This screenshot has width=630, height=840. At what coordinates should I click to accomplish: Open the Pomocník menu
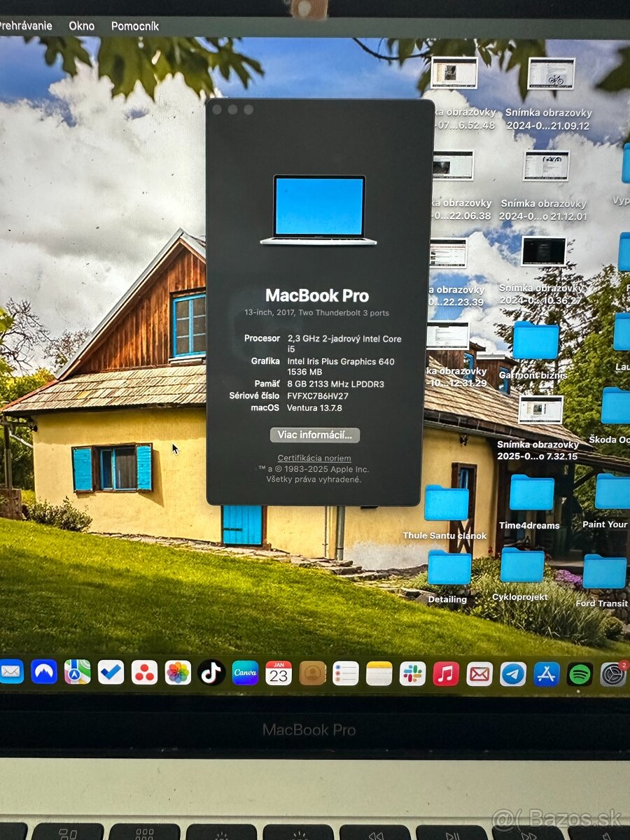[x=135, y=26]
